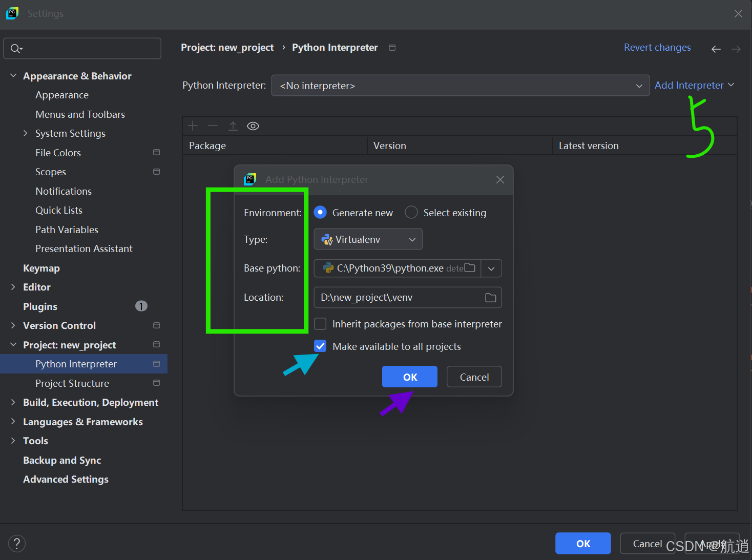Click the add package plus icon
Screen dimensions: 752x560
pos(193,126)
